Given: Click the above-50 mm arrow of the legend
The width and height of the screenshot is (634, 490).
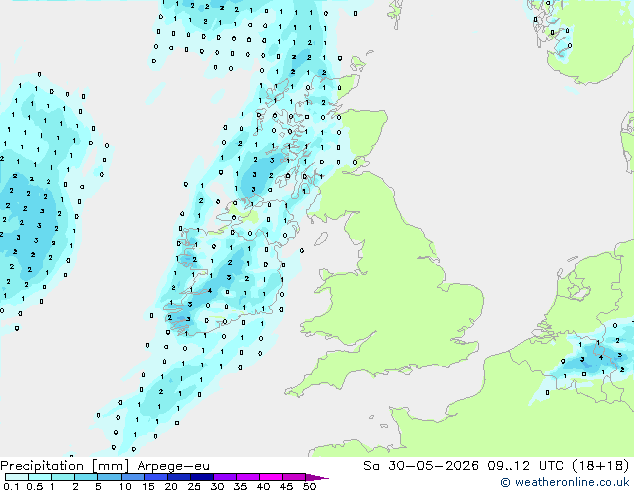Looking at the screenshot, I should point(317,477).
